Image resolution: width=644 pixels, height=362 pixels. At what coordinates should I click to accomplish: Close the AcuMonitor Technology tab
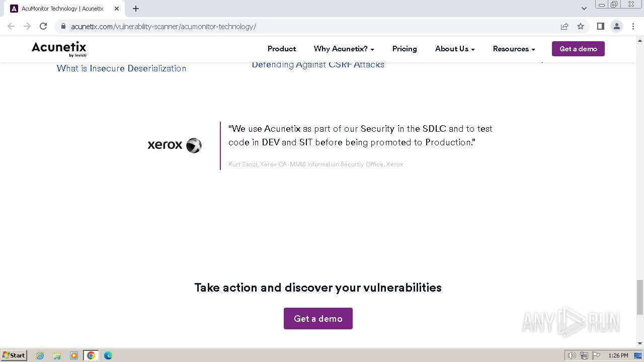(117, 9)
